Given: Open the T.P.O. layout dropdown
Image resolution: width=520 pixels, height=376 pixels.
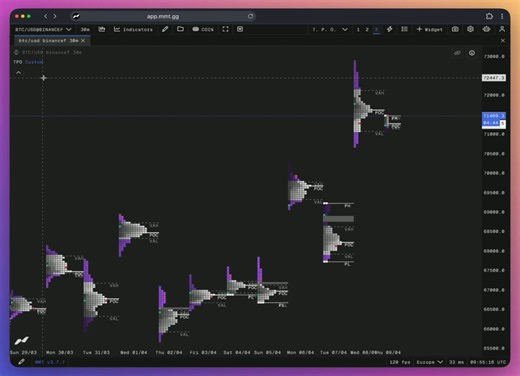Looking at the screenshot, I should [x=330, y=29].
